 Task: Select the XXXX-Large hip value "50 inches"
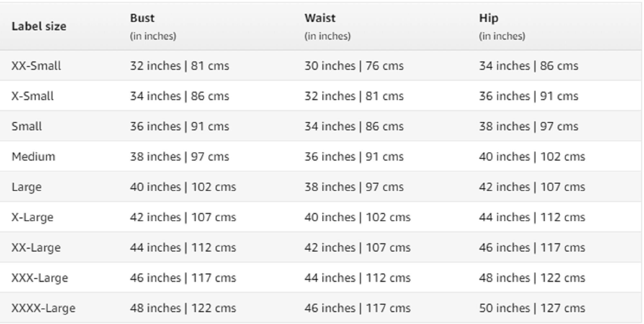tap(504, 308)
